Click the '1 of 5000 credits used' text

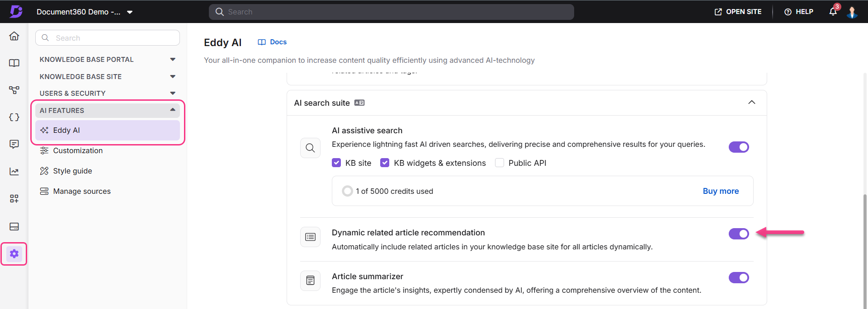(394, 191)
